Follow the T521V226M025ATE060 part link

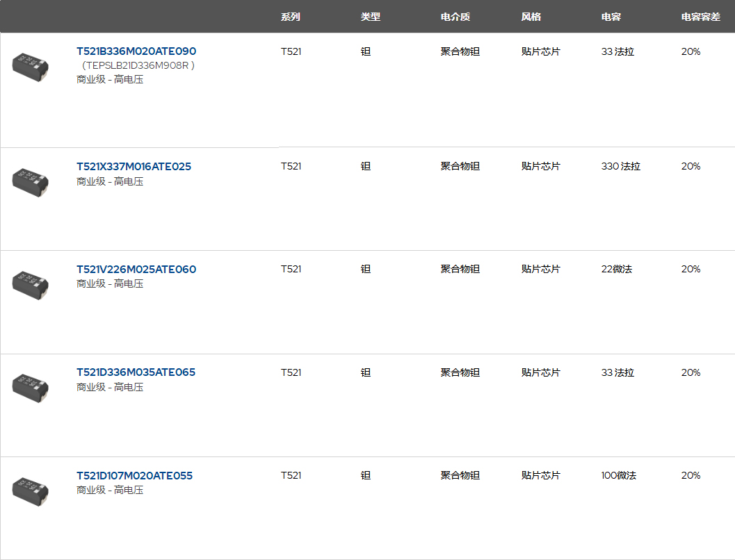[x=136, y=270]
